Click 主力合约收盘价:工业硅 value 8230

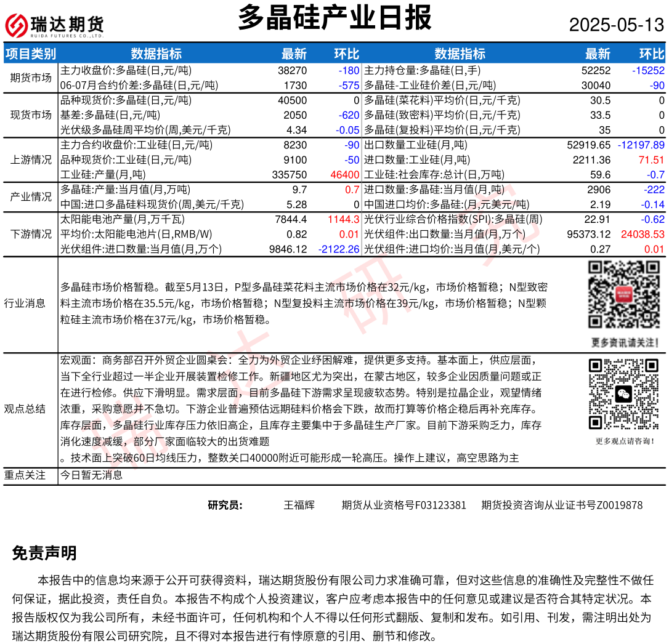pos(295,145)
